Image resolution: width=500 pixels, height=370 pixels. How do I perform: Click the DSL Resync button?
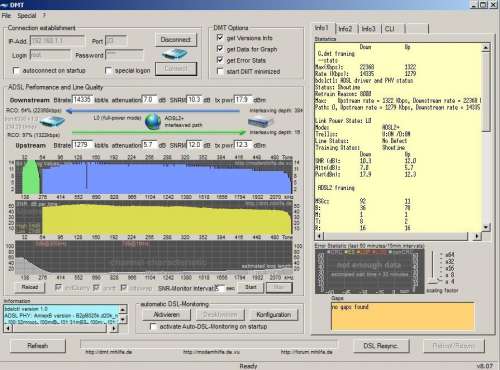coord(381,346)
